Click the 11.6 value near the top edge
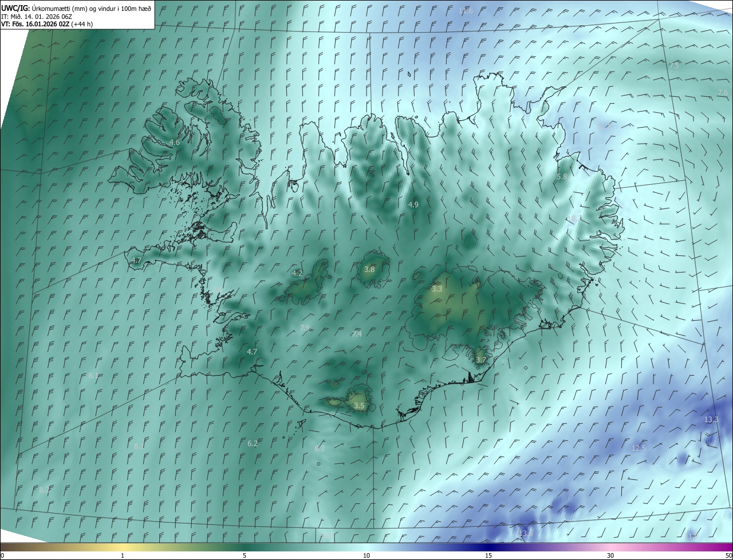 466,10
